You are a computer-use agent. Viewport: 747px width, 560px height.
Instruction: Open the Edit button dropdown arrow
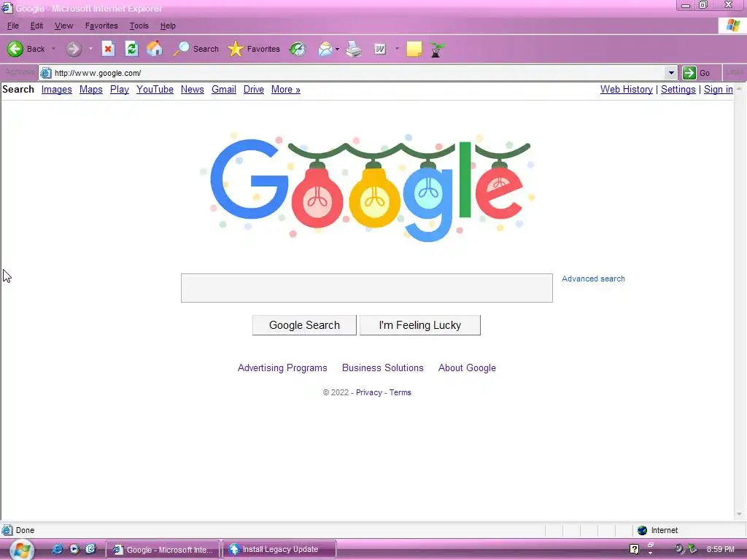pos(397,49)
